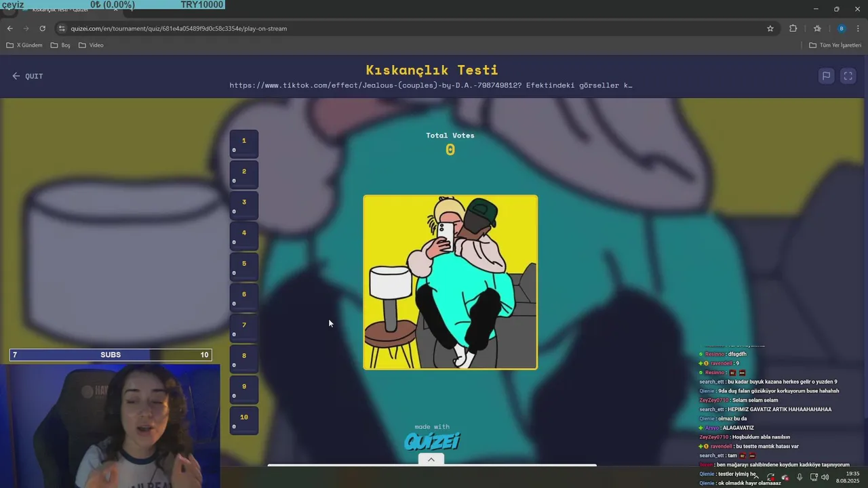Viewport: 868px width, 488px height.
Task: Open the Chrome three-dot menu
Action: click(x=859, y=28)
